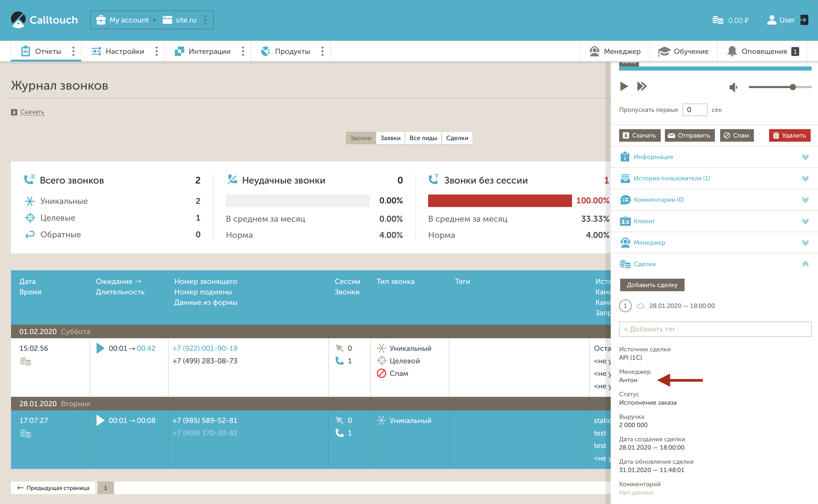
Task: Mute the audio via speaker icon
Action: click(x=733, y=87)
